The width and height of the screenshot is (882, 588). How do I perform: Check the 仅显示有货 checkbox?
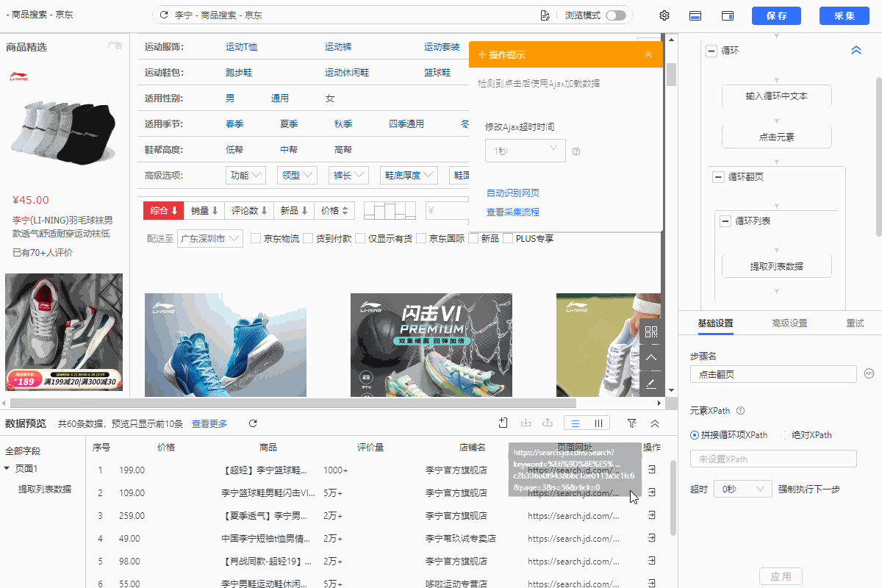pyautogui.click(x=360, y=238)
